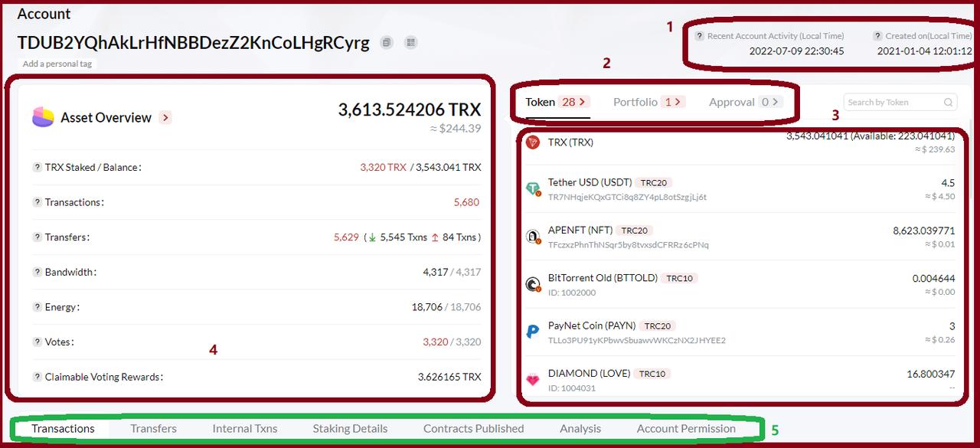Click the Asset Overview colorful icon
Image resolution: width=980 pixels, height=448 pixels.
[43, 117]
